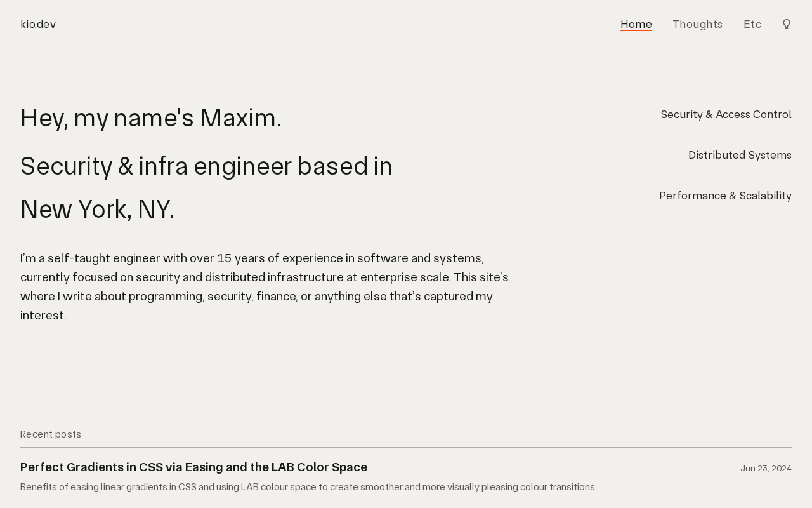Click the Recent posts section label

tap(51, 434)
